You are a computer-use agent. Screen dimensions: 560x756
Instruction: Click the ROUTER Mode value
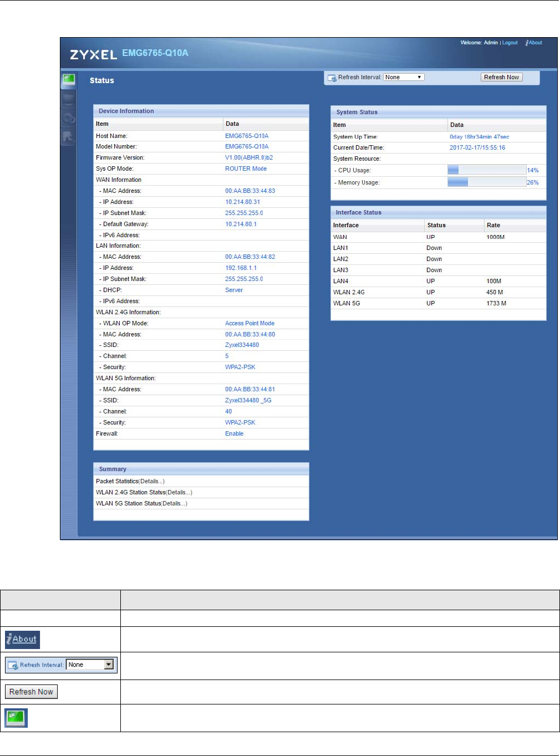(246, 168)
